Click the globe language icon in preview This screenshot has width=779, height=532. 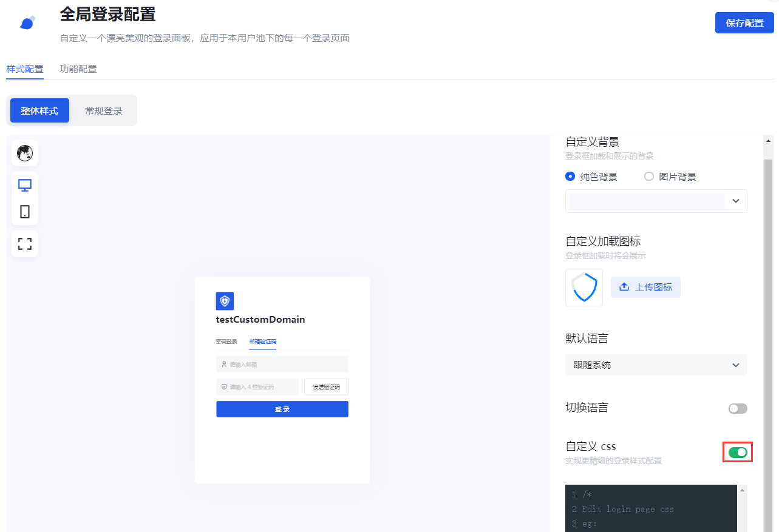[x=25, y=153]
